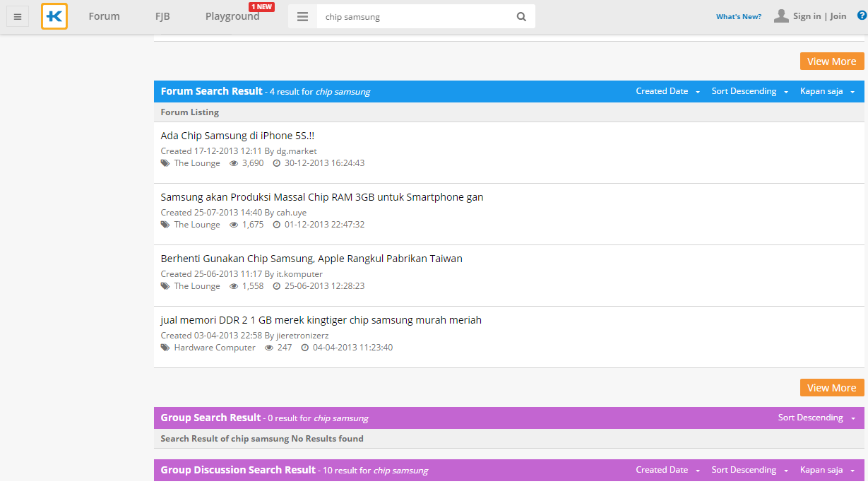
Task: Expand Created Date dropdown in Forum Search Result
Action: point(668,91)
